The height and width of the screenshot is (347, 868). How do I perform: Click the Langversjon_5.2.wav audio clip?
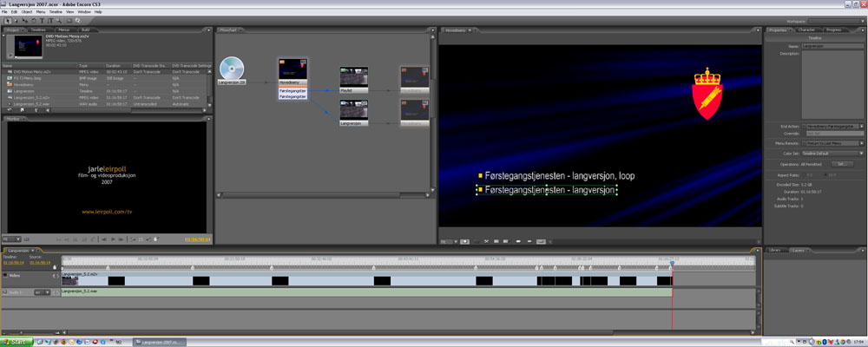pyautogui.click(x=366, y=292)
